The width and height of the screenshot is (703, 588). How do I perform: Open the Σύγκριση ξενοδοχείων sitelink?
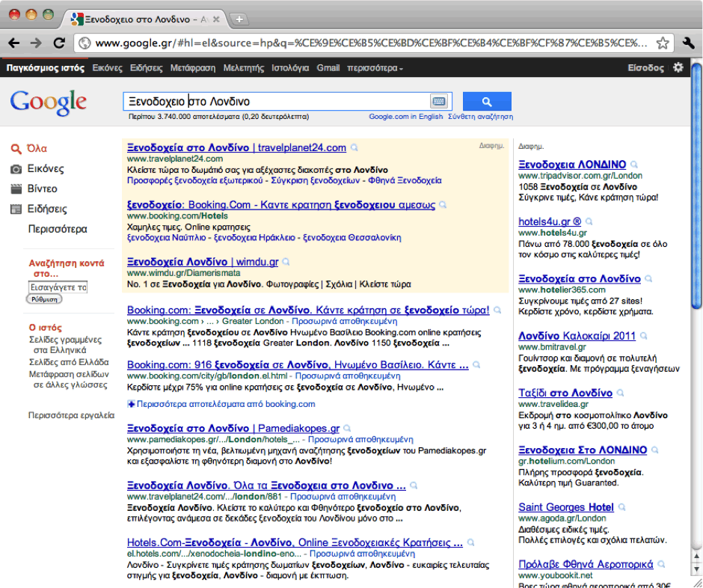point(316,180)
